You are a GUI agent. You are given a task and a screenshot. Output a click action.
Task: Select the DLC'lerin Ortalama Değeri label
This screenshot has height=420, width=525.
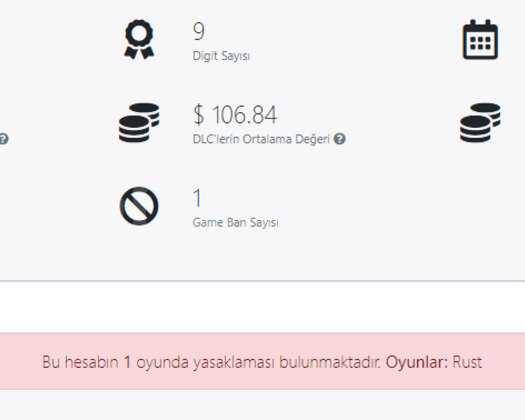tap(261, 139)
